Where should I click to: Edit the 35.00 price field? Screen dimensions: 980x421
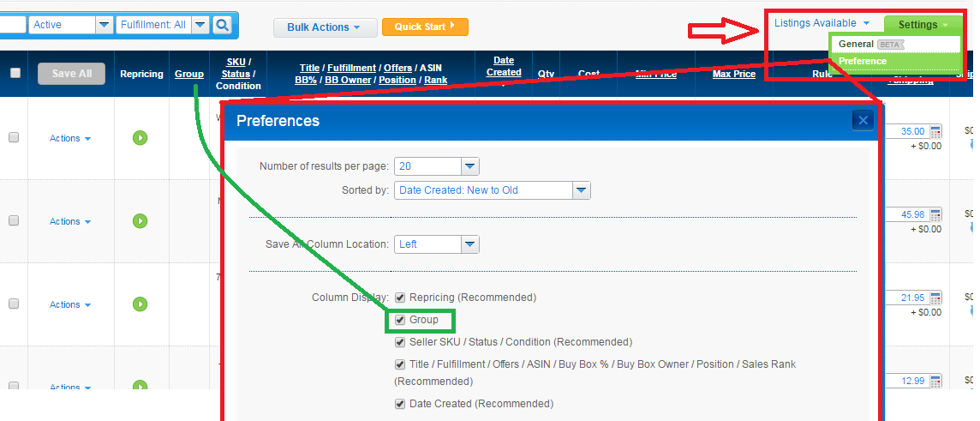(908, 131)
